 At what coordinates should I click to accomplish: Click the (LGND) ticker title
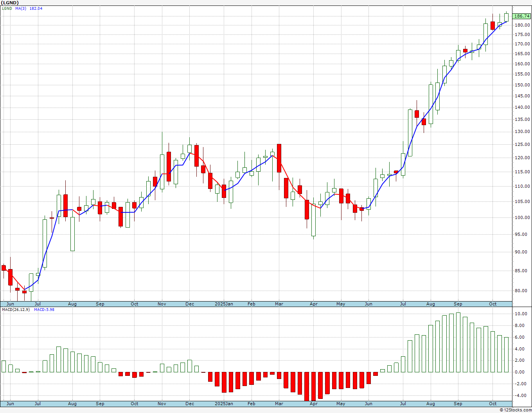pyautogui.click(x=10, y=3)
